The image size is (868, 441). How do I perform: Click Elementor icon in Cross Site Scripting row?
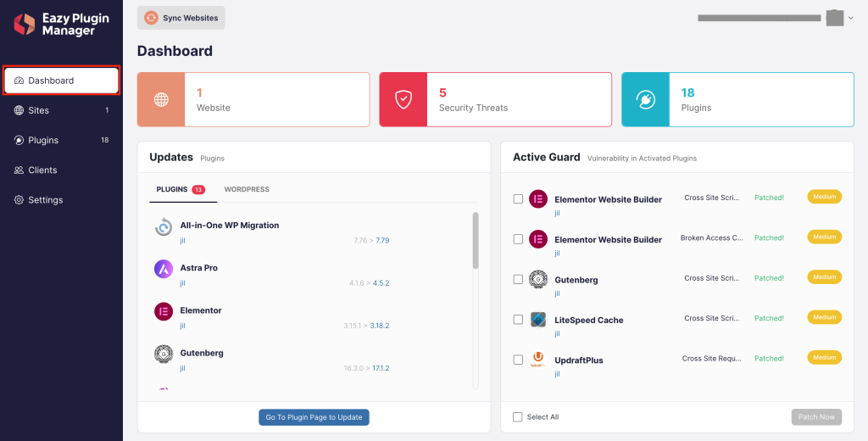(538, 199)
